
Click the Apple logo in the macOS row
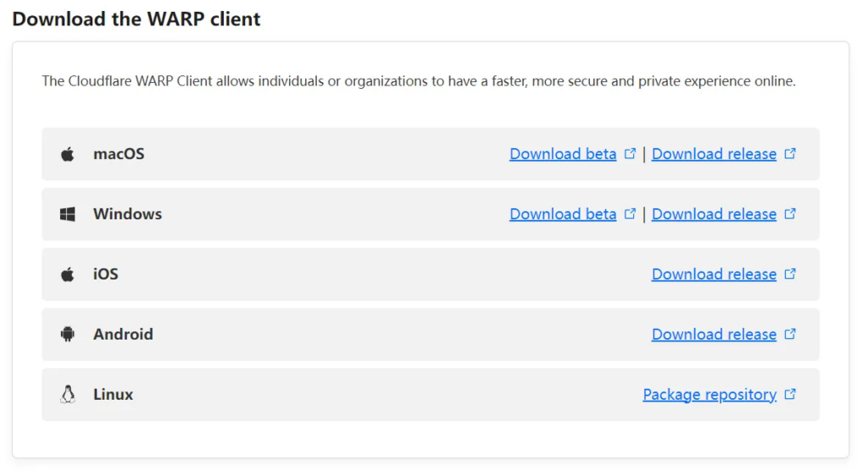(x=68, y=154)
